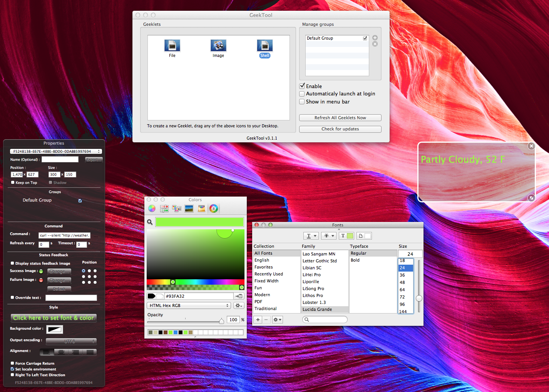Viewport: 549px width, 392px height.
Task: Choose the Bold typeface
Action: coord(355,260)
